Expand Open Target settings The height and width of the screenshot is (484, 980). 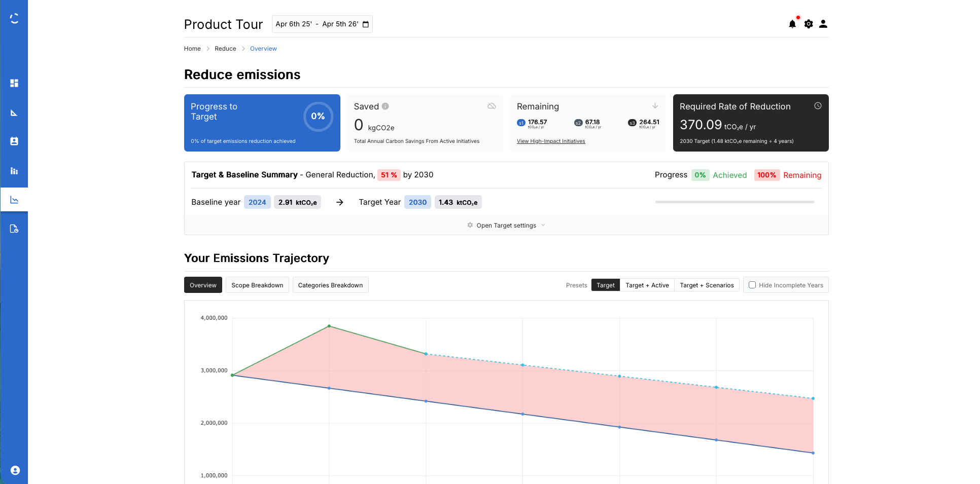point(506,225)
